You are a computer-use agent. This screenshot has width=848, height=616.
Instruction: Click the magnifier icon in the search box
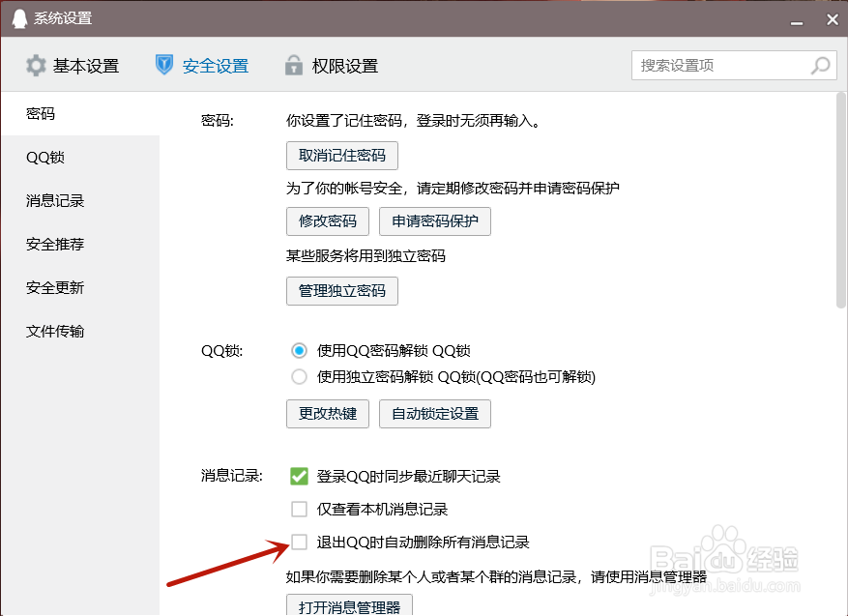tap(820, 65)
